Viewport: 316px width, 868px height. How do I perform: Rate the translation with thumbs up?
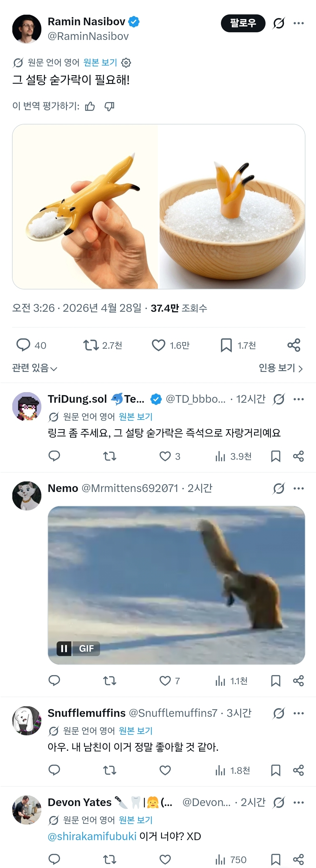(x=89, y=107)
